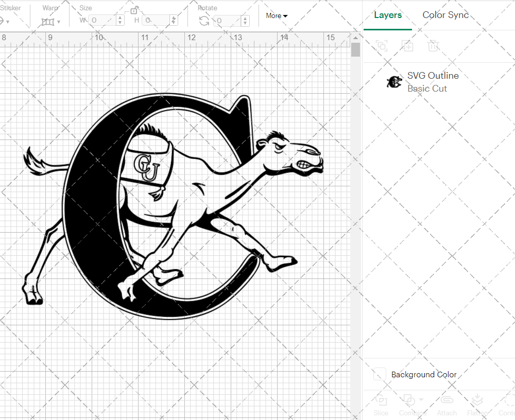Duplicate the selected layer using the duplicate icon

(408, 46)
